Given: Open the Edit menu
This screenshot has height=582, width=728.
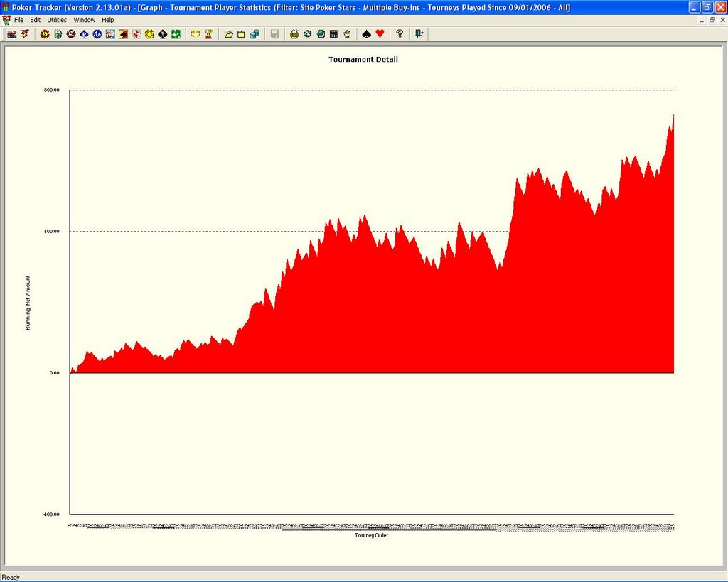Looking at the screenshot, I should click(36, 20).
